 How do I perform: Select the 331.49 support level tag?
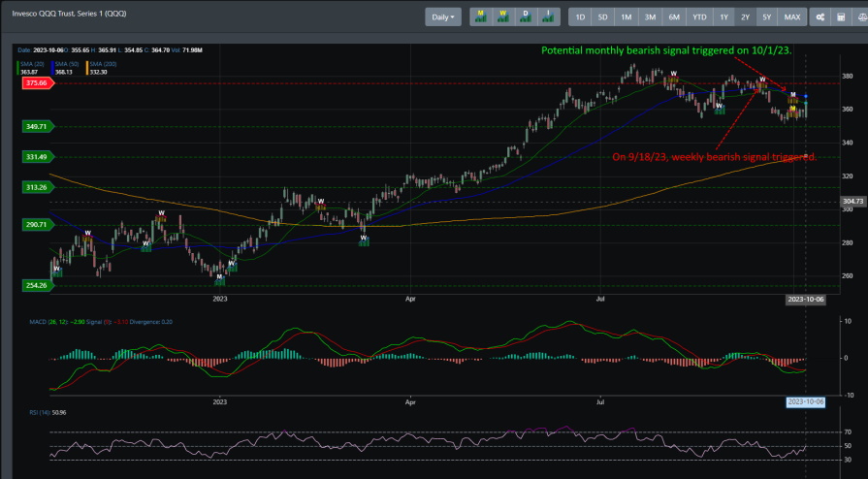pos(38,157)
